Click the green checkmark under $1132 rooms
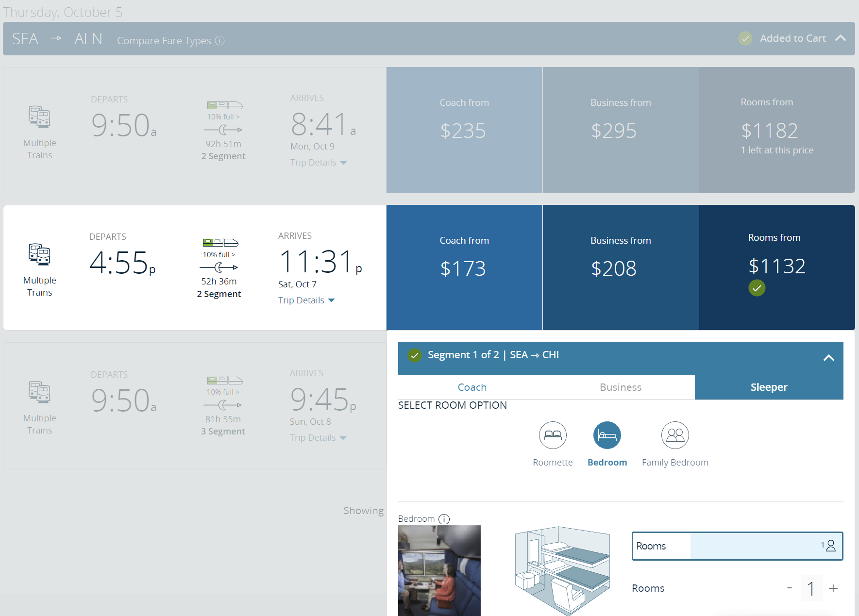The height and width of the screenshot is (616, 859). pos(757,288)
